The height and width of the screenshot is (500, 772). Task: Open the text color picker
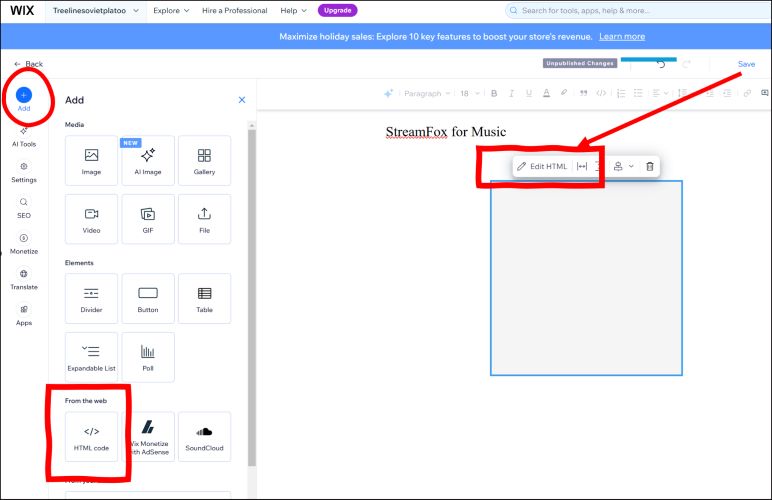click(x=546, y=93)
